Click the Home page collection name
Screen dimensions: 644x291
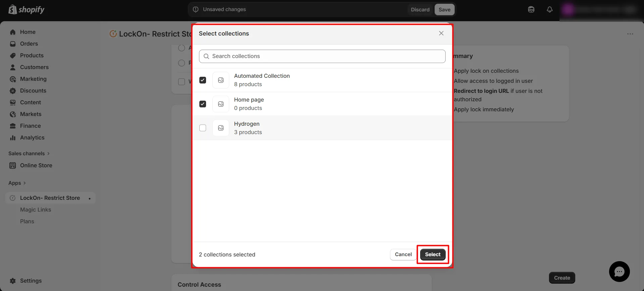(249, 100)
